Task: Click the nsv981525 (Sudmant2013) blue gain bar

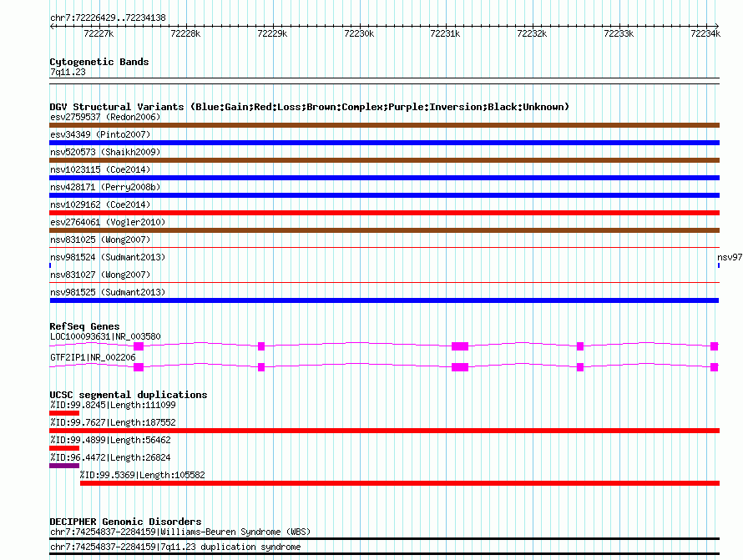Action: pos(384,300)
